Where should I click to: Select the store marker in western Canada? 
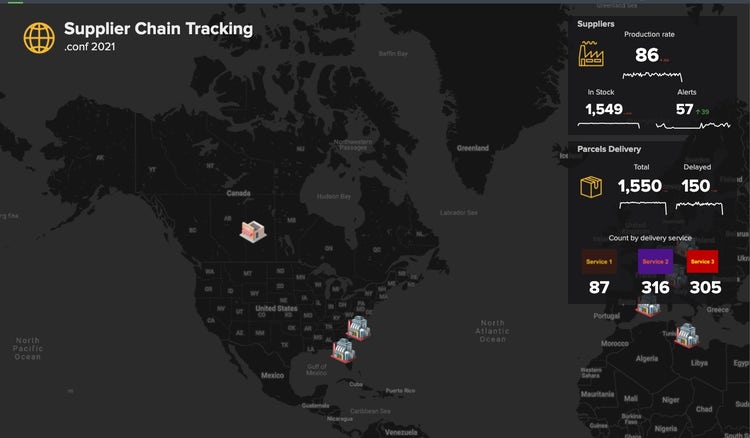tap(253, 230)
